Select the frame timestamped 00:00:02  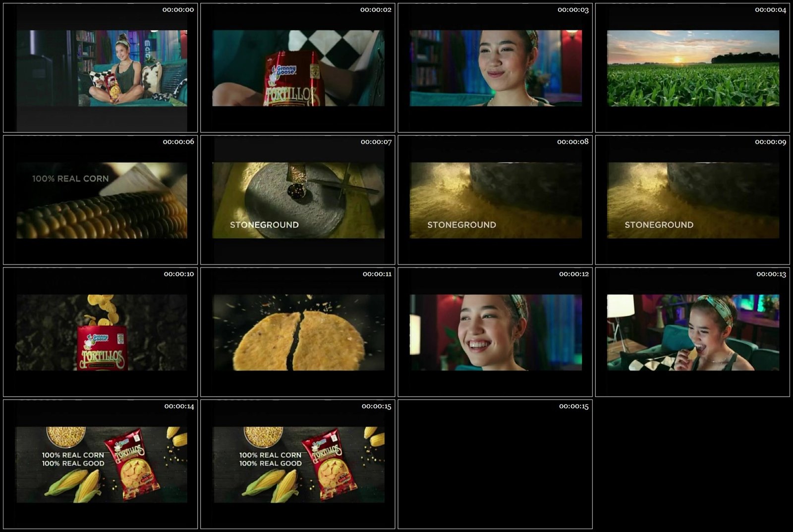(x=298, y=68)
